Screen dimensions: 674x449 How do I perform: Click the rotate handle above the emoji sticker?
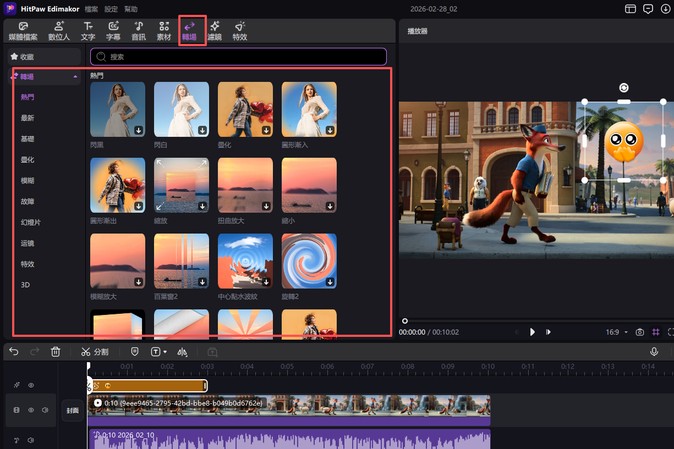[x=624, y=88]
